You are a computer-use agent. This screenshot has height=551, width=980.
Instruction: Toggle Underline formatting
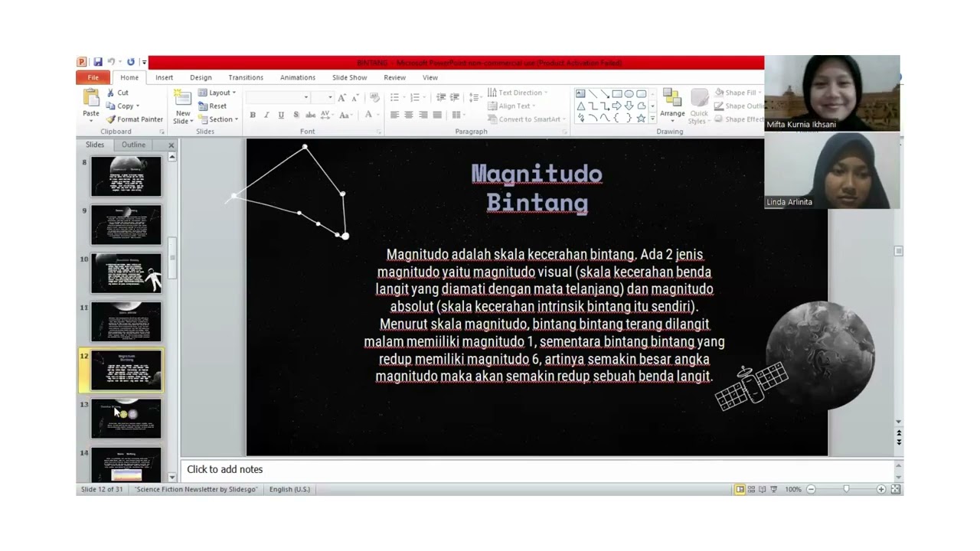point(281,115)
